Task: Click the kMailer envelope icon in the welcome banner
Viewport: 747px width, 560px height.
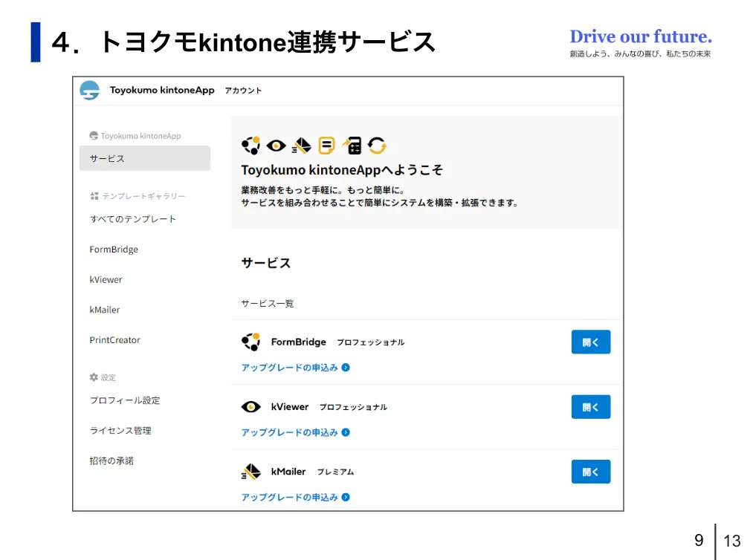Action: [302, 146]
